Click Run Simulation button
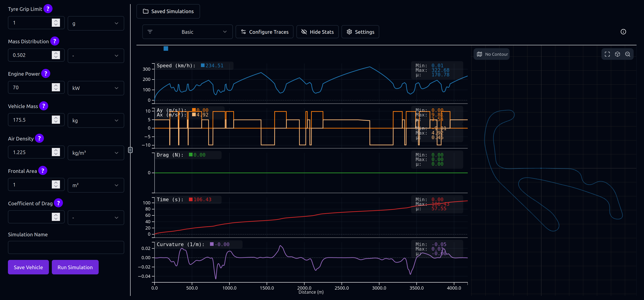Viewport: 644px width, 300px height. [x=75, y=267]
